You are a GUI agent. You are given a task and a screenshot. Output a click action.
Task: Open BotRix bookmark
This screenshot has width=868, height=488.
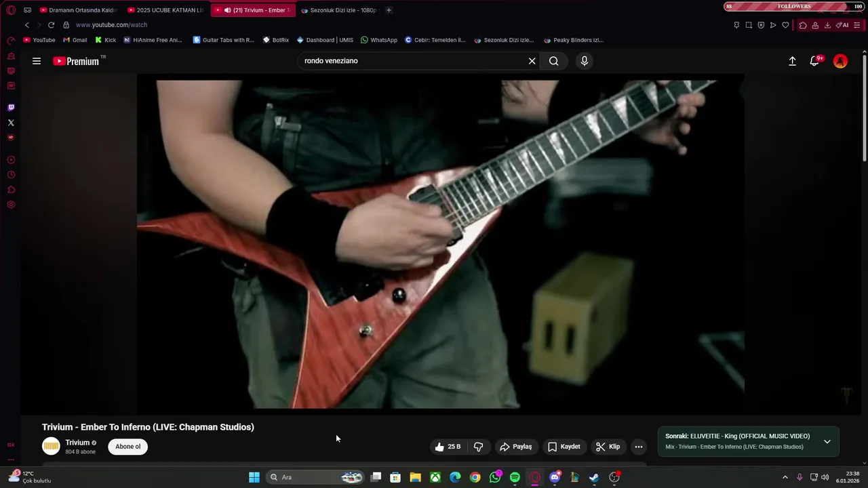click(276, 40)
